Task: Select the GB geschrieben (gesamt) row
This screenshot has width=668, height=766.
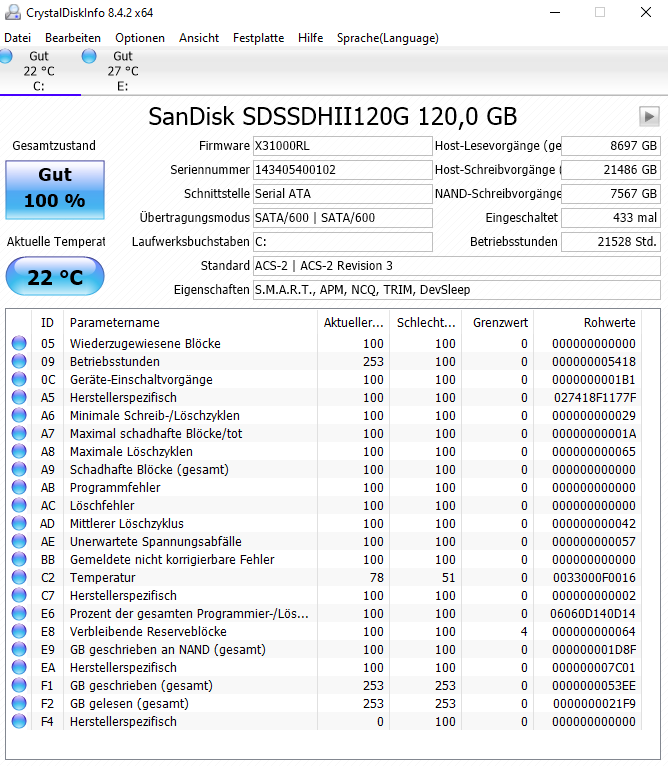Action: [x=324, y=685]
